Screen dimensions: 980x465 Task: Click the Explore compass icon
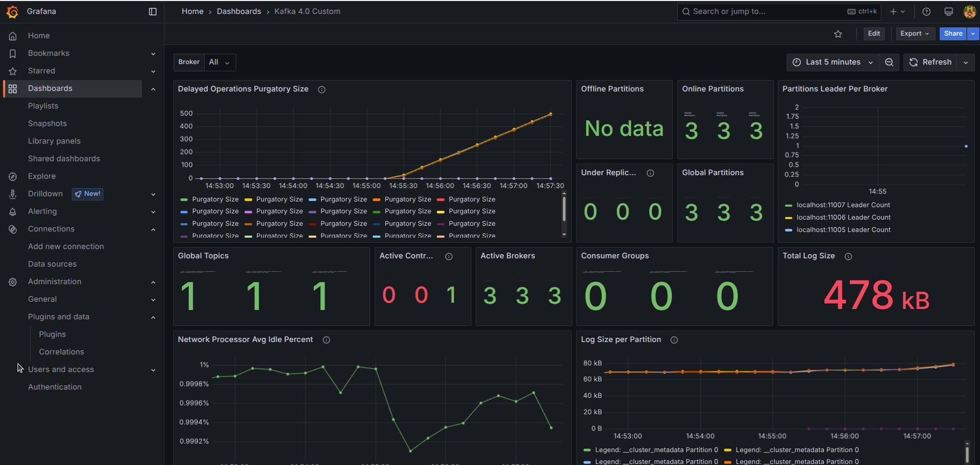tap(13, 176)
